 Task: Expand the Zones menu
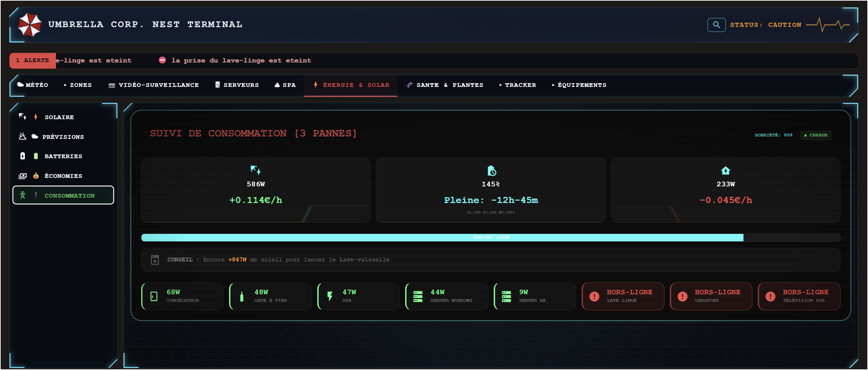tap(78, 85)
